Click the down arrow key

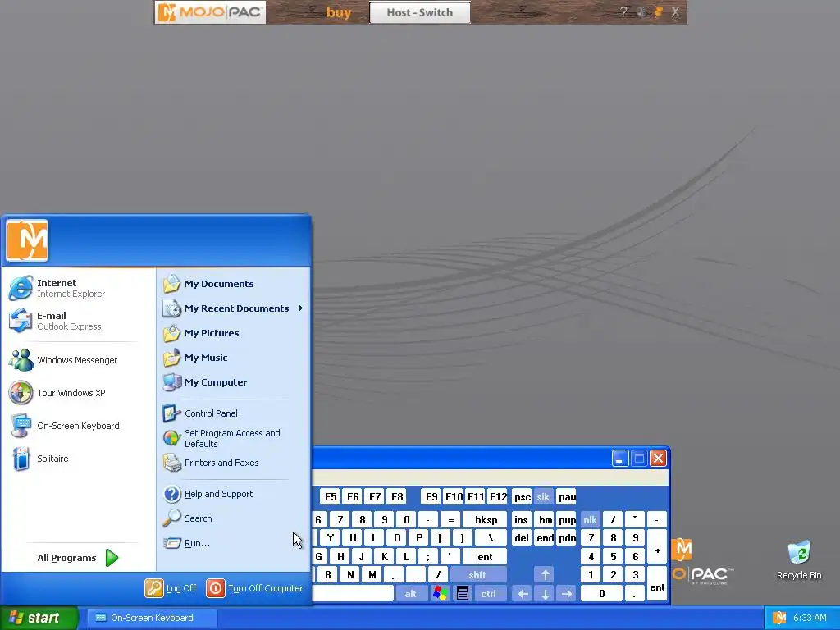coord(545,594)
